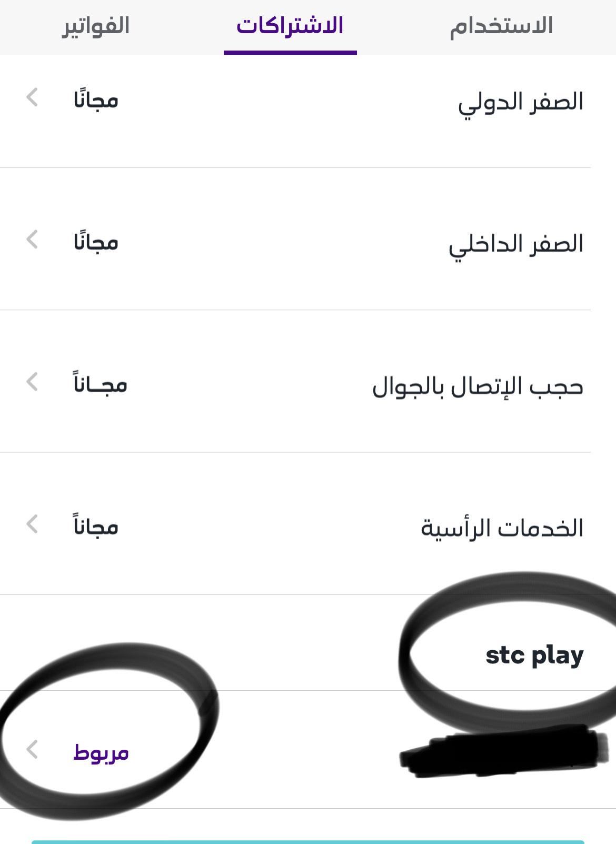Click the stc play heading
The height and width of the screenshot is (844, 616).
[x=534, y=656]
